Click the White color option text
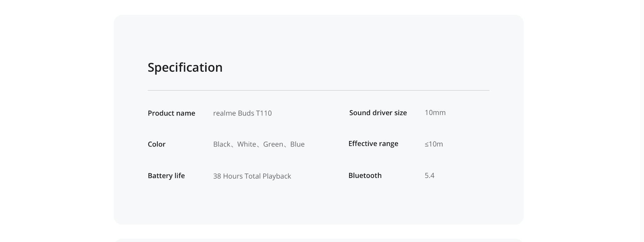 tap(246, 144)
